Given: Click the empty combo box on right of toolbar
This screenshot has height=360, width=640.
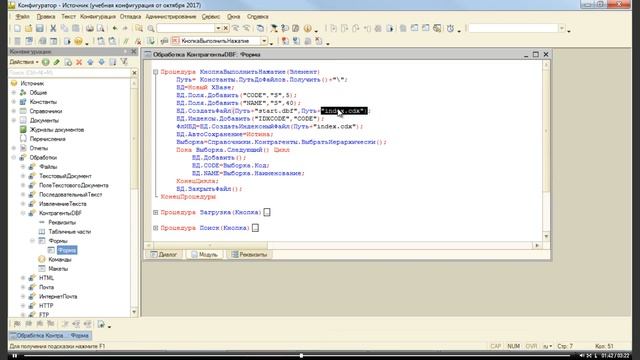Looking at the screenshot, I should click(x=516, y=28).
